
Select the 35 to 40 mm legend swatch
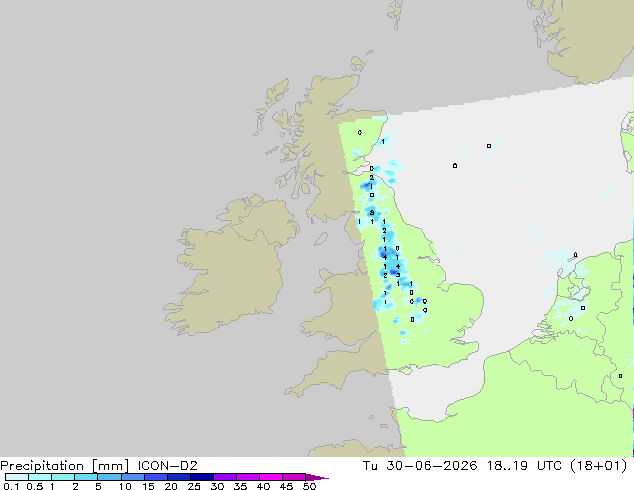pos(248,477)
